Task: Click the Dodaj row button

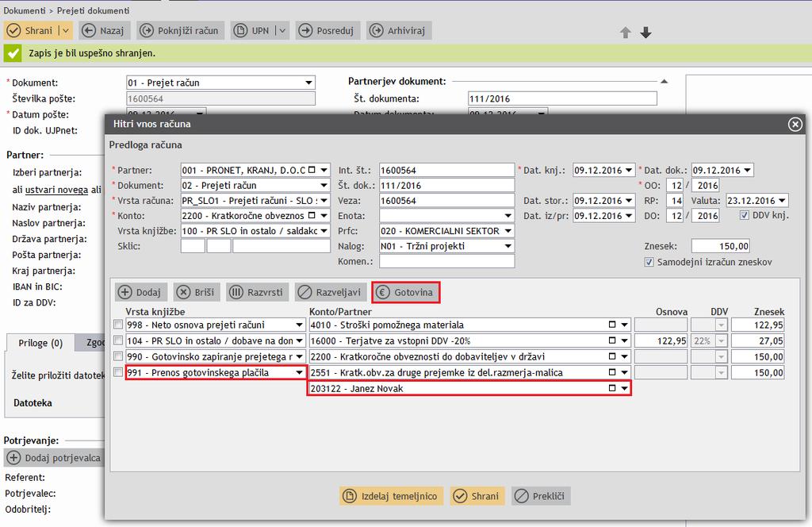Action: 140,292
